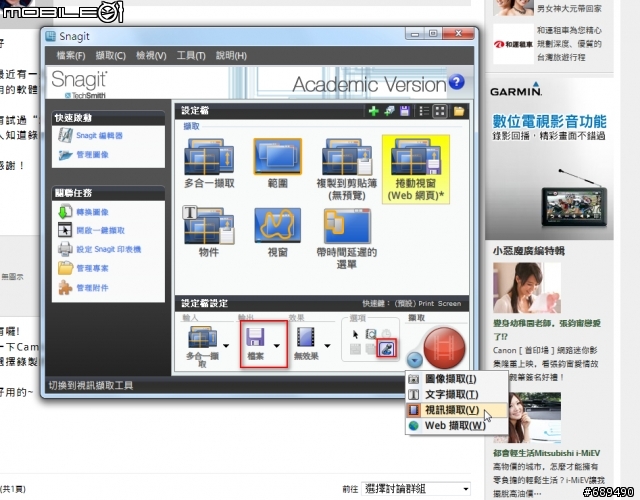The height and width of the screenshot is (500, 640).
Task: Click the 轉換圖像 task link
Action: coord(92,212)
